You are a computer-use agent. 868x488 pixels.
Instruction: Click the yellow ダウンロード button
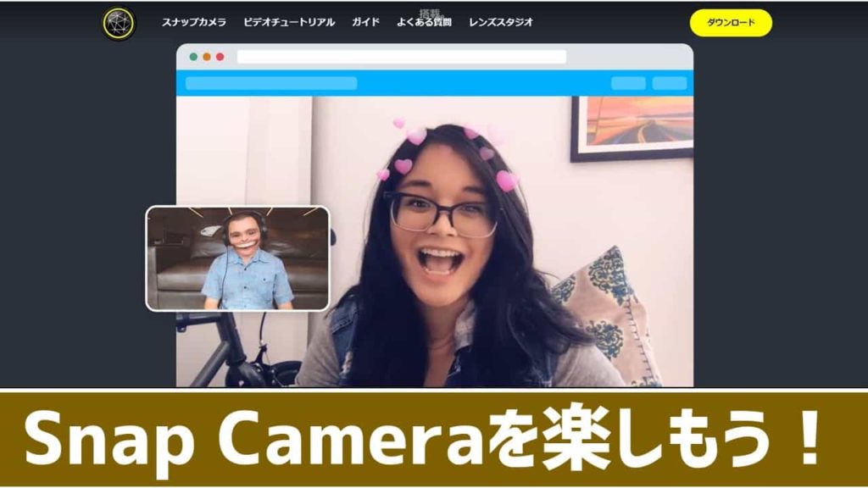pos(731,23)
